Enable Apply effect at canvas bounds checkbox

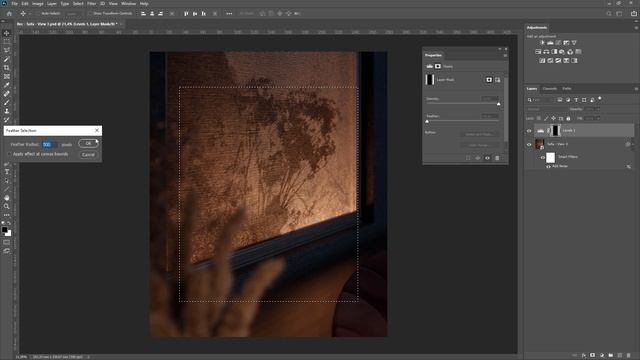click(x=9, y=154)
